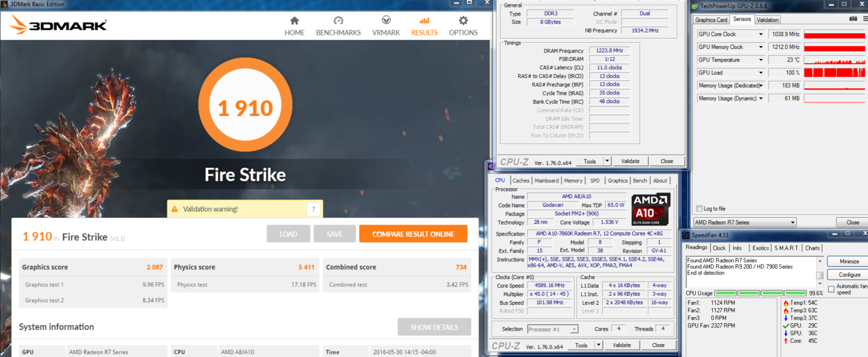Click the AMD A10 processor logo in CPU-Z
Viewport: 868px width, 357px height.
(651, 210)
